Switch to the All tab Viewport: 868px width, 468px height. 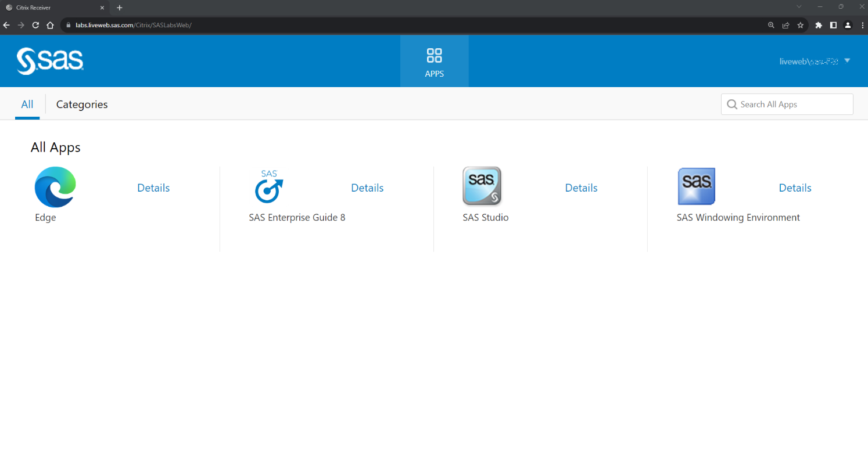click(x=27, y=105)
